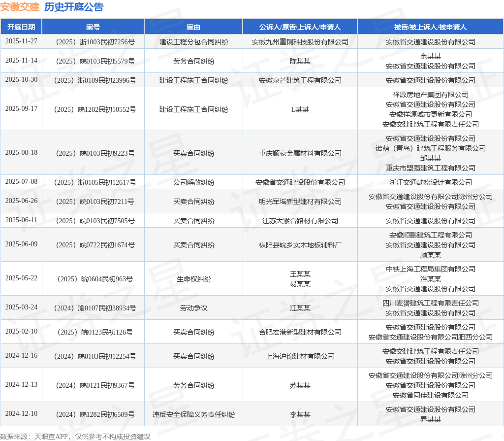Click defendant 余某某
Screen dimensions: 504x441
[430, 56]
